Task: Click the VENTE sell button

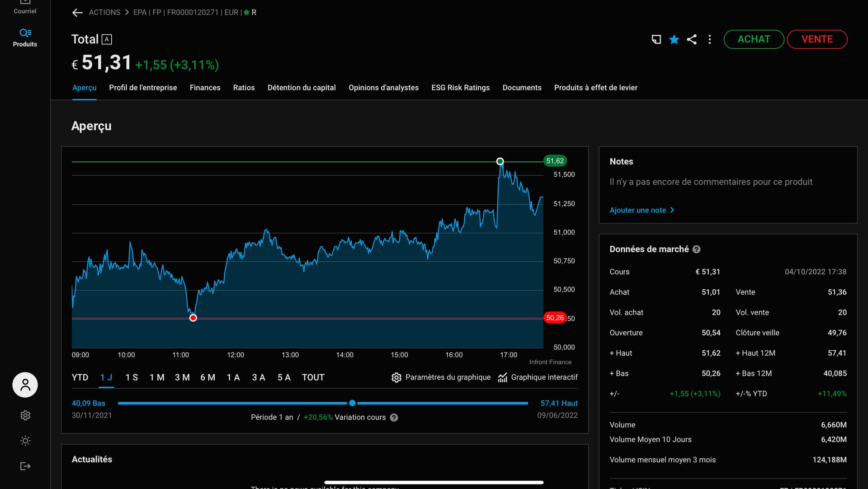Action: 817,39
